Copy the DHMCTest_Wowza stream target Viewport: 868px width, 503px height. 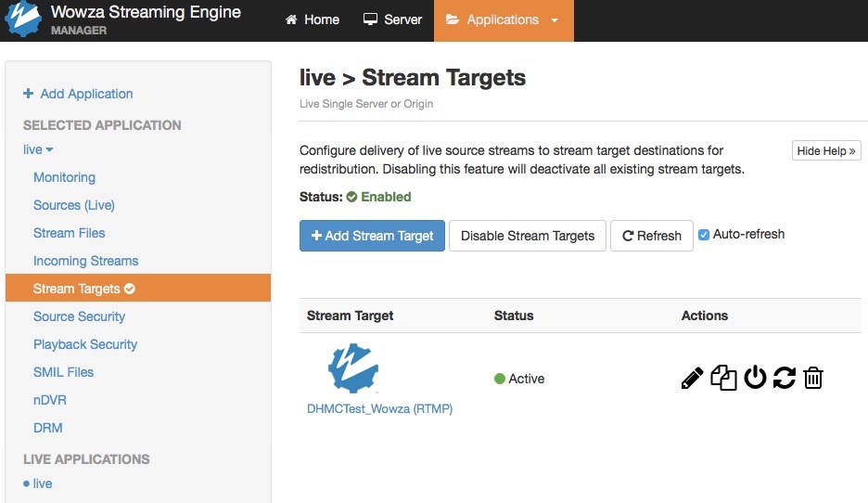pyautogui.click(x=723, y=379)
